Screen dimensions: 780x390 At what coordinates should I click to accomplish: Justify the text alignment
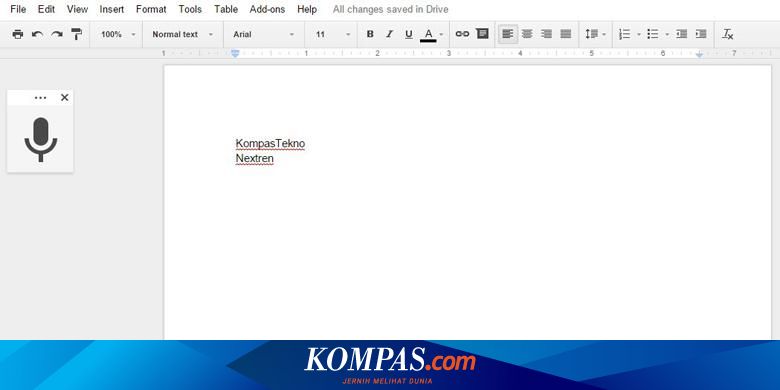point(566,34)
